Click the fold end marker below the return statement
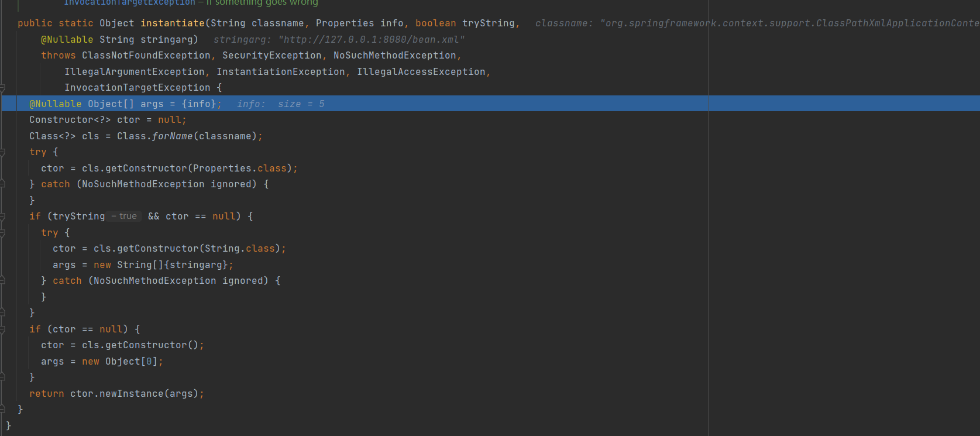This screenshot has width=980, height=436. (x=2, y=408)
